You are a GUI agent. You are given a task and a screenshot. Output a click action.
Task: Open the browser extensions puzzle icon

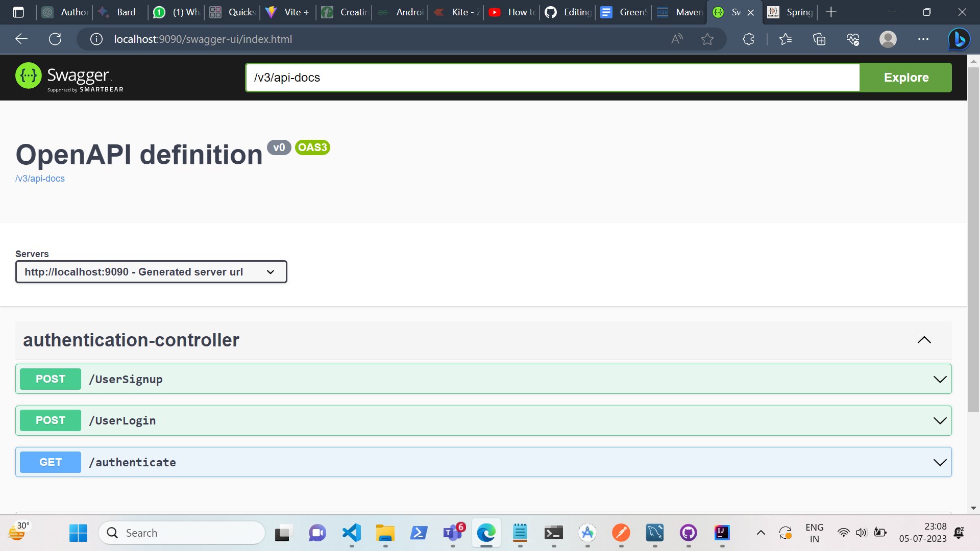click(748, 39)
